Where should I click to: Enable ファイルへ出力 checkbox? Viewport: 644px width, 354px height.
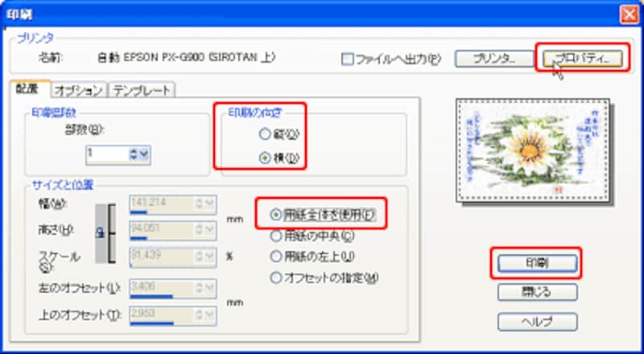[348, 60]
